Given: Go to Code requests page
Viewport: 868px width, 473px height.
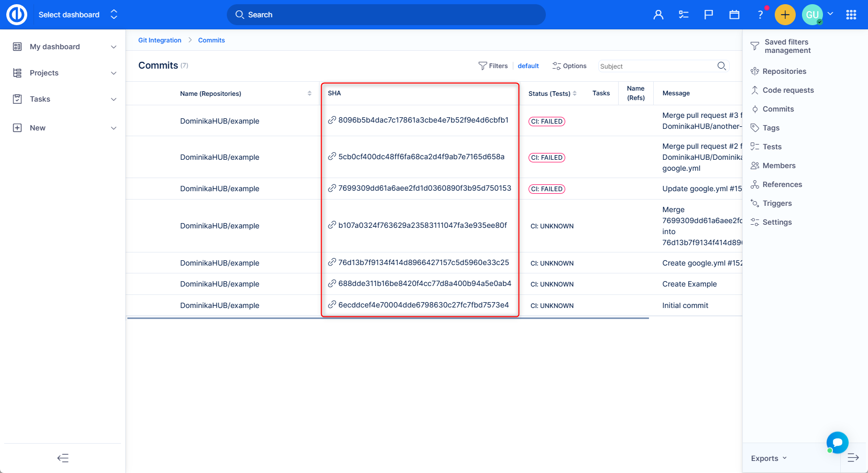Looking at the screenshot, I should tap(787, 90).
